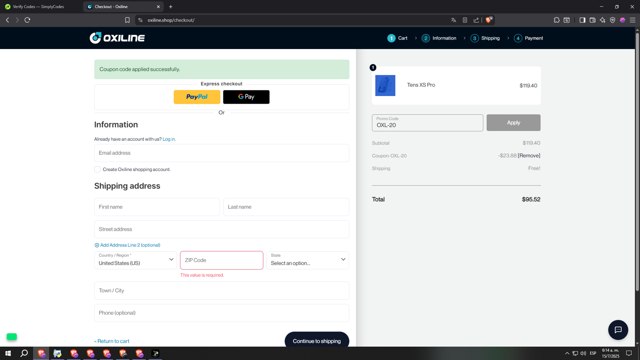Switch to the Verify Codes SimplyCodes tab
Screen dimensions: 640x360
[38, 7]
